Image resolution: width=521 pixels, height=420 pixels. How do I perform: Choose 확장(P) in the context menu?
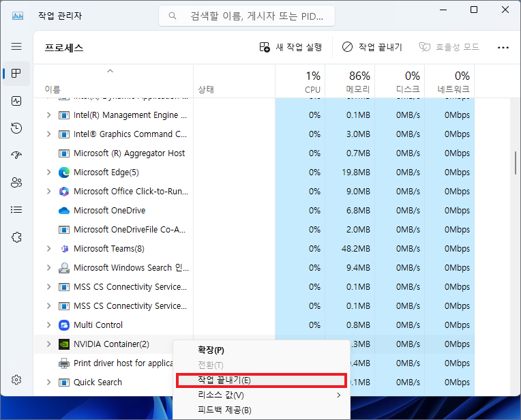click(261, 350)
